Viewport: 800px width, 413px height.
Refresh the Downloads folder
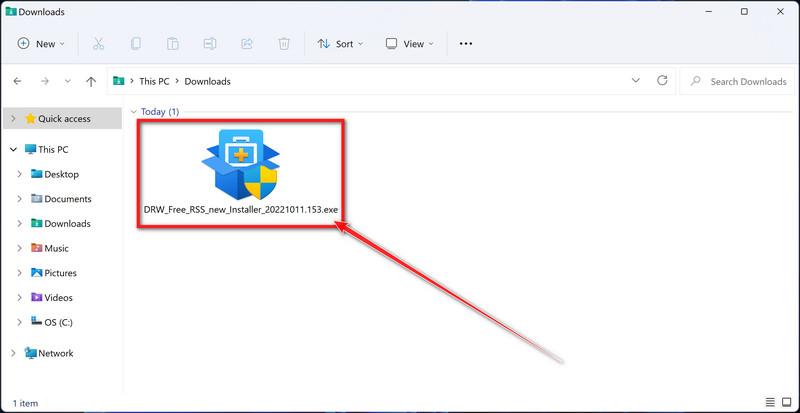[662, 80]
